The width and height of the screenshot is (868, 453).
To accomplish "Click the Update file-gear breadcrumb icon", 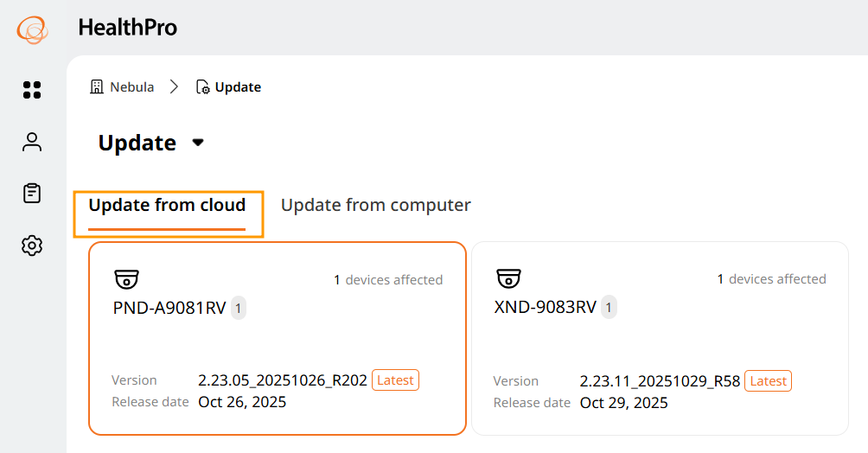I will point(203,86).
